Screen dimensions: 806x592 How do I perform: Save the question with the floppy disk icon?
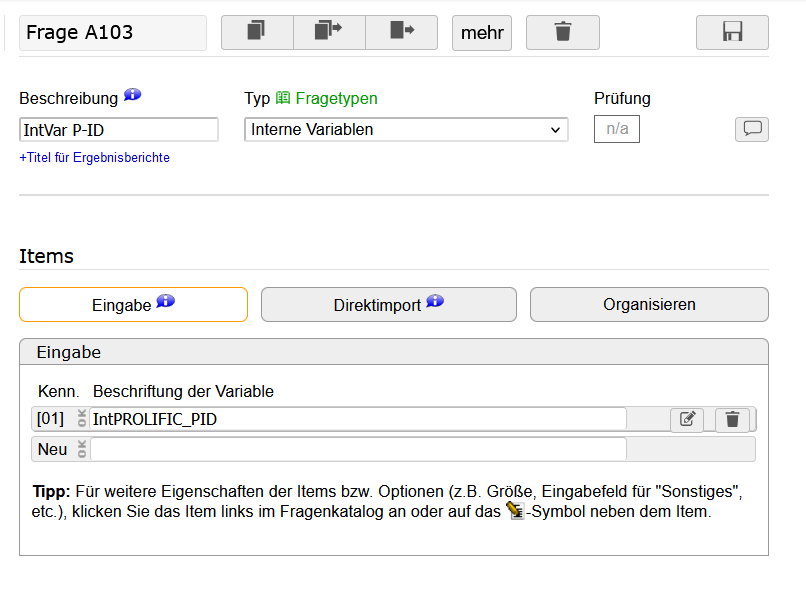coord(732,32)
